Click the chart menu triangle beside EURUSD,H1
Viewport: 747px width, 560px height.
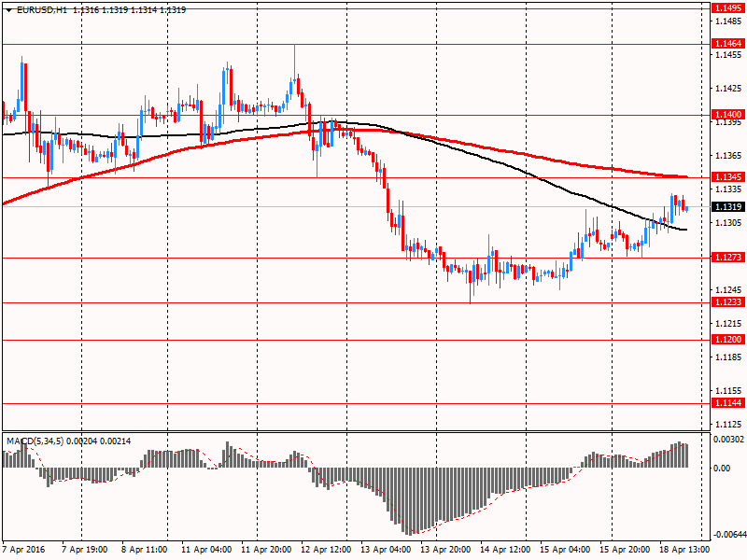(9, 10)
